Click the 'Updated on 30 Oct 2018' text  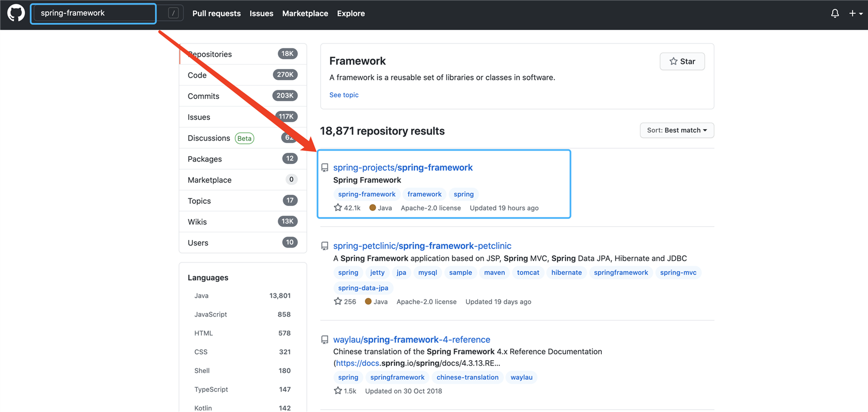point(403,391)
